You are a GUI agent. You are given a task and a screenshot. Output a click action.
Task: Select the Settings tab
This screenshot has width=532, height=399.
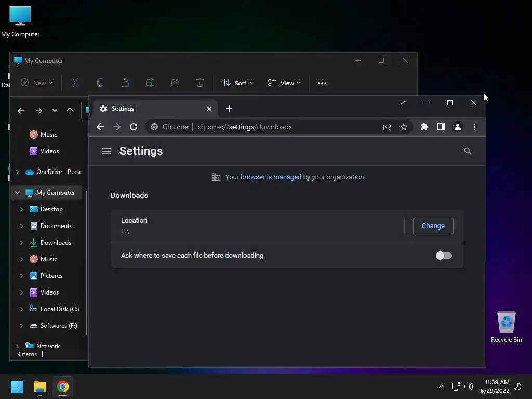155,109
